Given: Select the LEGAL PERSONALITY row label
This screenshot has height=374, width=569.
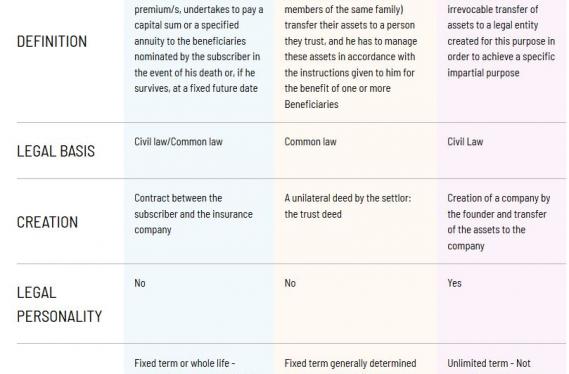Looking at the screenshot, I should [x=60, y=304].
